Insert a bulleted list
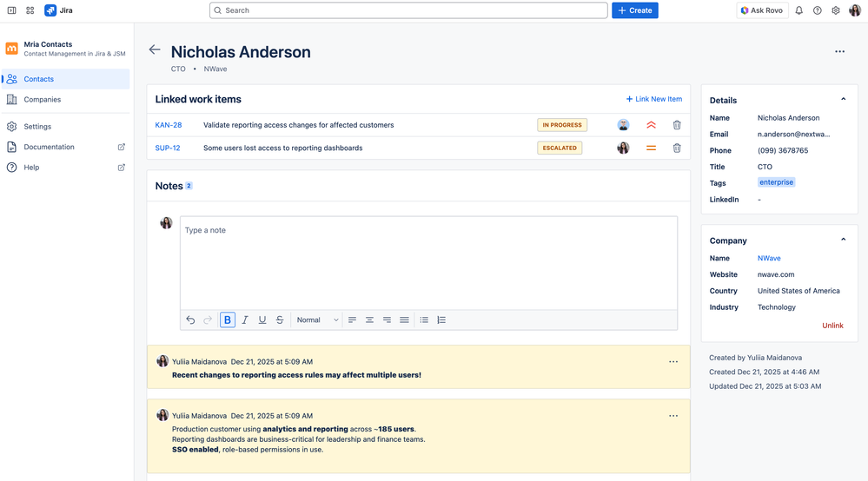This screenshot has height=481, width=868. point(424,320)
